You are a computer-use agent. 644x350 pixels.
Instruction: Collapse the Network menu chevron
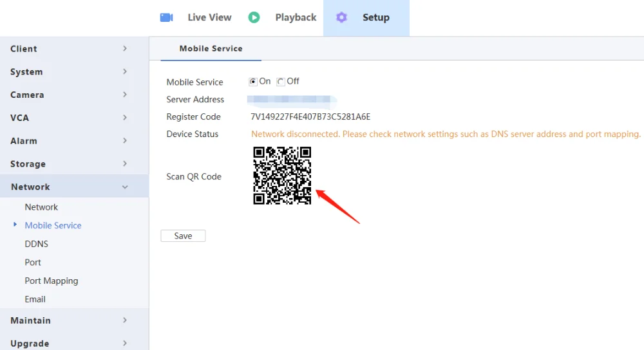click(124, 187)
